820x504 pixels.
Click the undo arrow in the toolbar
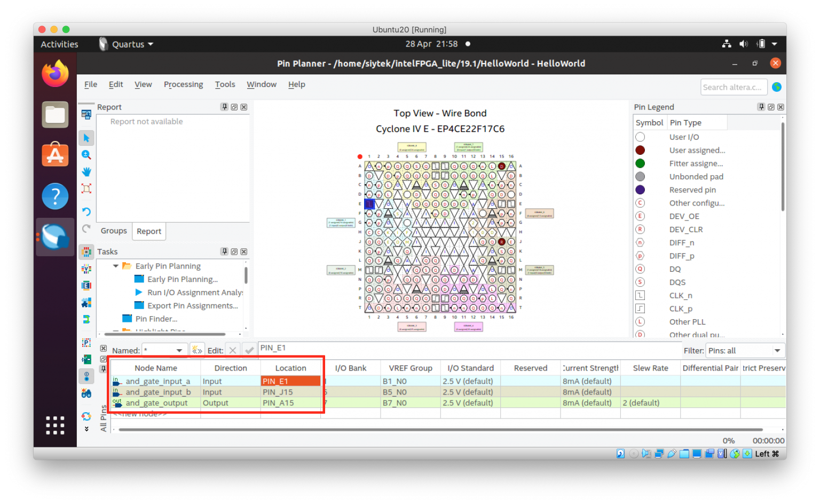coord(86,211)
